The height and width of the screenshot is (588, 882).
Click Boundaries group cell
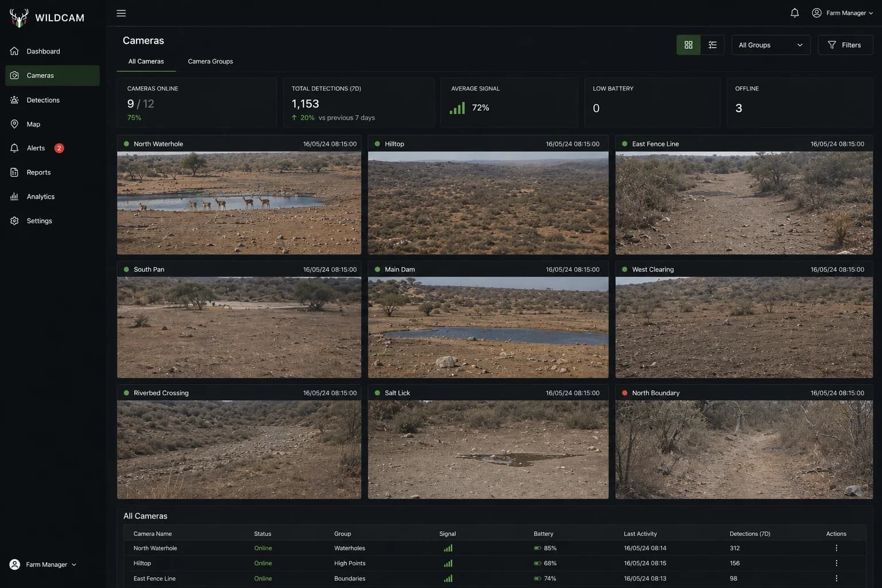(x=350, y=578)
